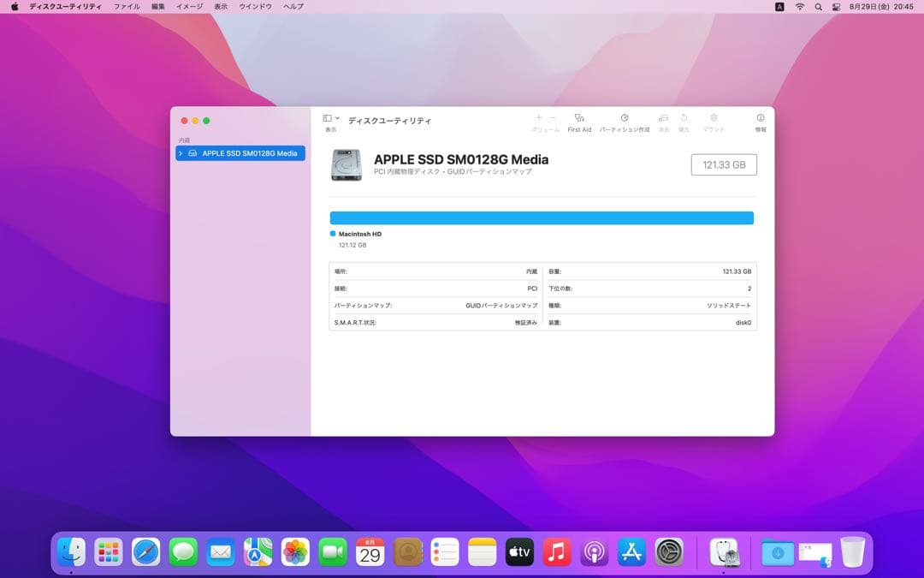924x578 pixels.
Task: Open the 表示 (View) sidebar layout dropdown
Action: (328, 117)
